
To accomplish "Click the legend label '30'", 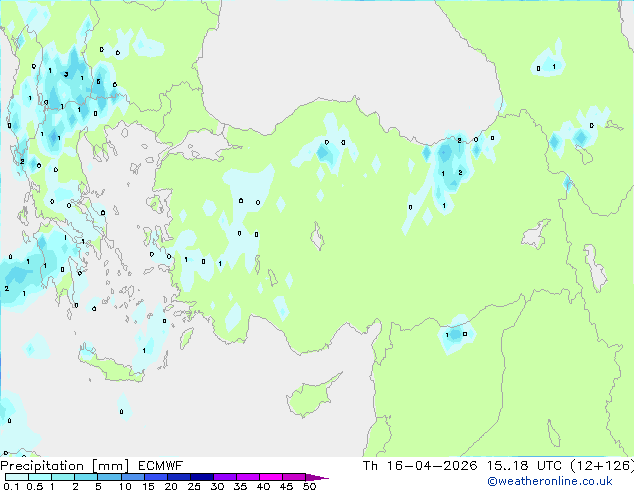I will (x=217, y=486).
